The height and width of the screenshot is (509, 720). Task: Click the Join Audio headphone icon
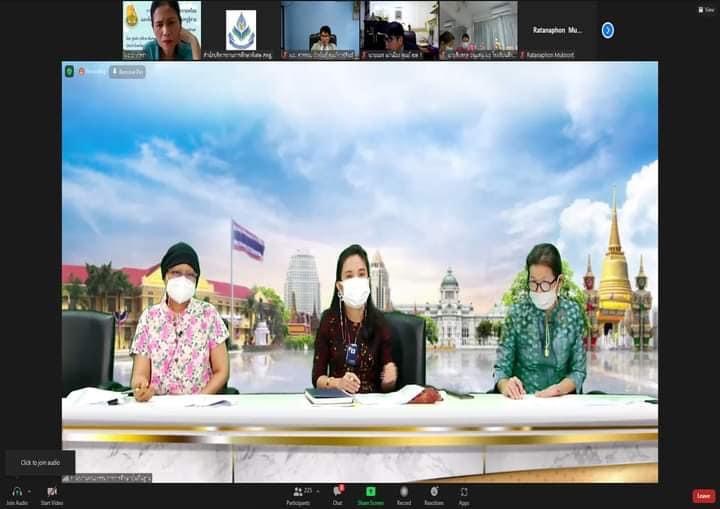(17, 491)
